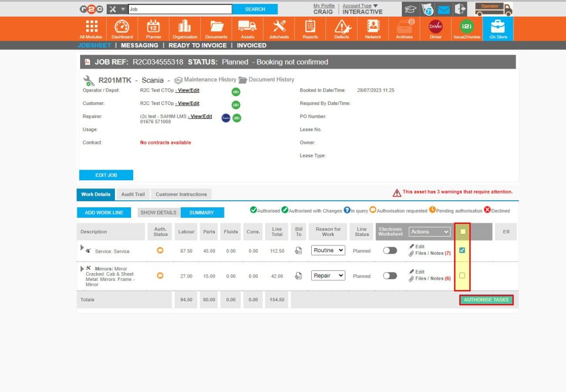
Task: Open the Actions dropdown
Action: point(429,232)
